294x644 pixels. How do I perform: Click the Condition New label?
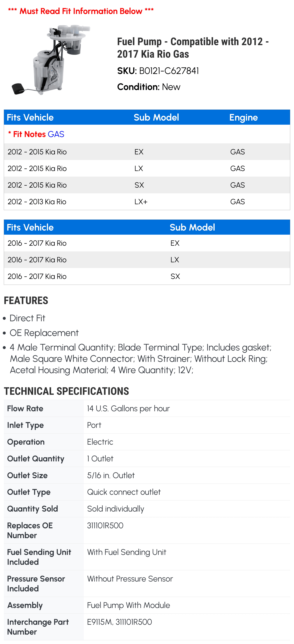[148, 87]
